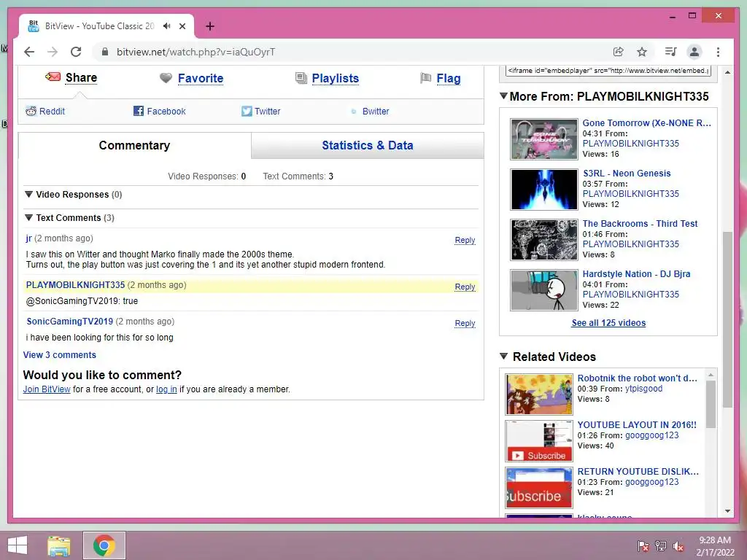The width and height of the screenshot is (747, 560).
Task: Reply to PLAYMOBILKNIGHT335's comment
Action: [x=465, y=287]
